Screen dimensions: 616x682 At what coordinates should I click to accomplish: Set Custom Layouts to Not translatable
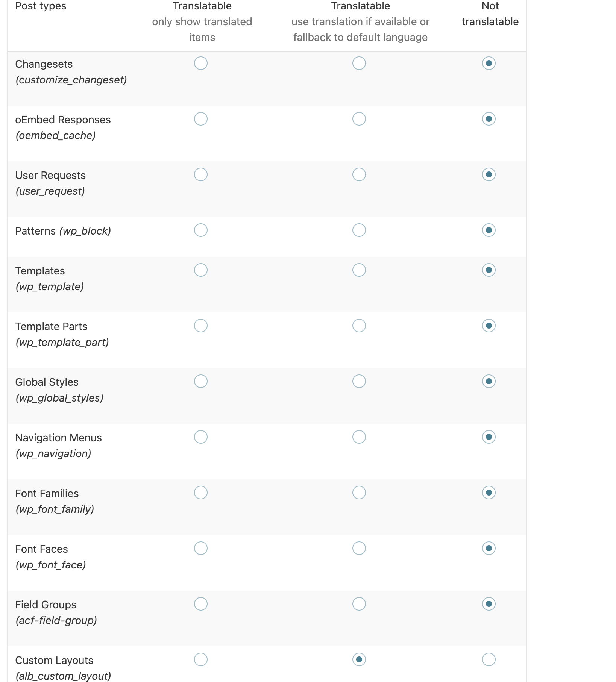pos(489,659)
